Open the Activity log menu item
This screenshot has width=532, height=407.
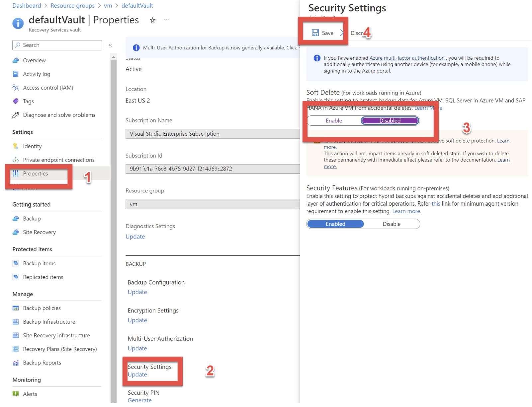tap(37, 74)
